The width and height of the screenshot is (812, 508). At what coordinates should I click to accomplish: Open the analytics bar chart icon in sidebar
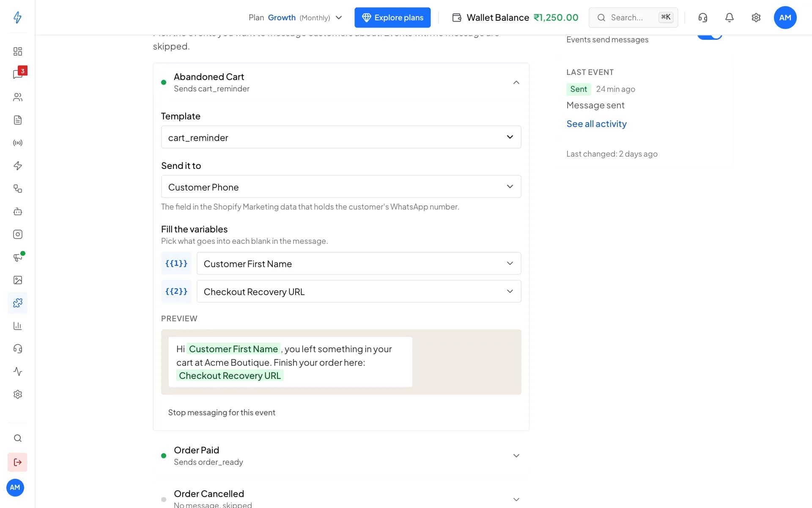(x=17, y=326)
